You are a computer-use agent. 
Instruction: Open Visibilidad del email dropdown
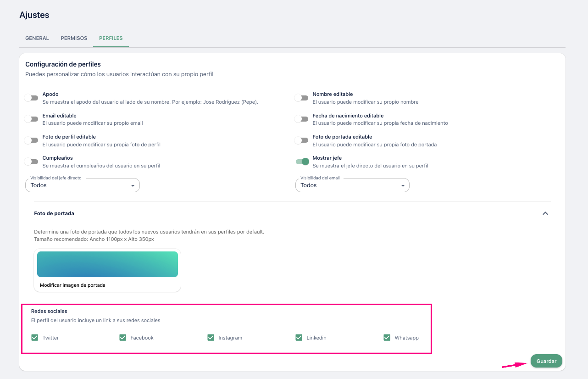pos(352,185)
